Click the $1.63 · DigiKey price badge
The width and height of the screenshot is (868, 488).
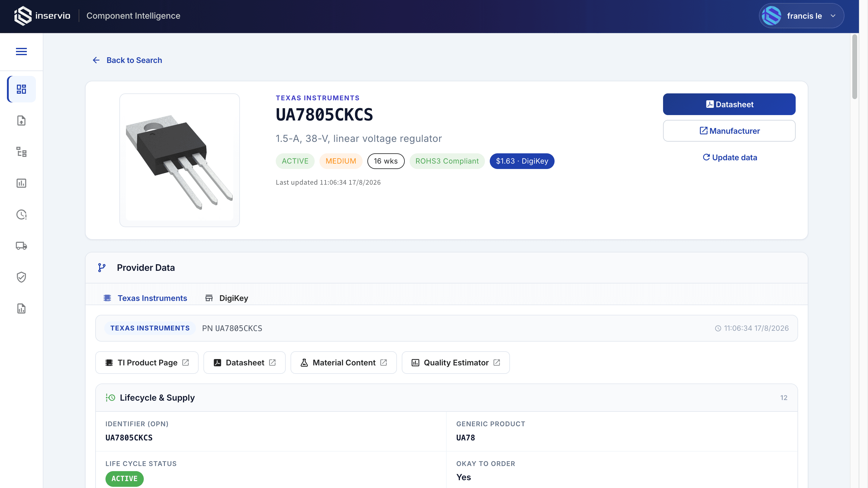(x=522, y=161)
